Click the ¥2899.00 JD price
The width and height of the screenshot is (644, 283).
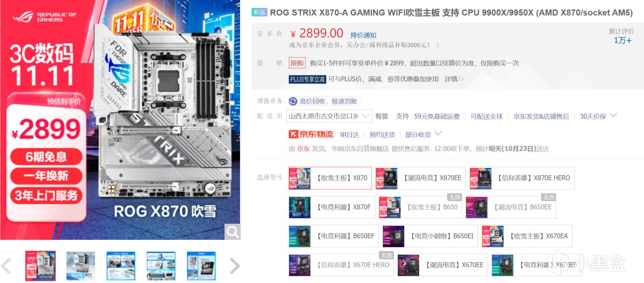tap(316, 34)
